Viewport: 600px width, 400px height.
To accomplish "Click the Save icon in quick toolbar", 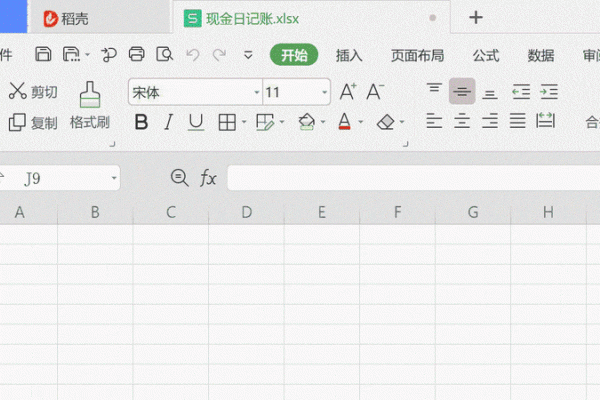I will click(43, 54).
